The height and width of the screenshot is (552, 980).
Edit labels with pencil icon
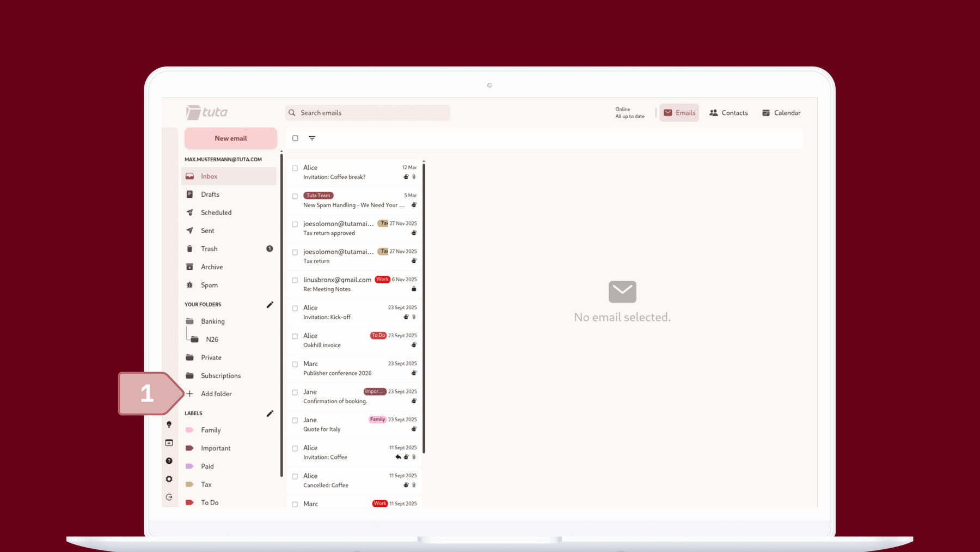pos(269,414)
